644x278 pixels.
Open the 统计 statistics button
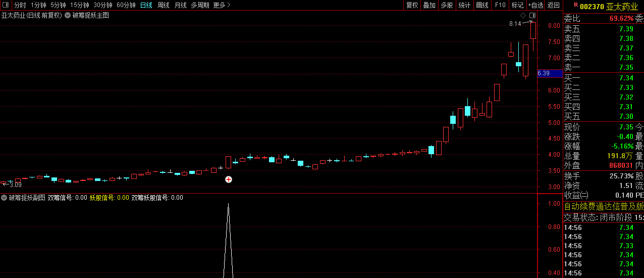tap(464, 5)
